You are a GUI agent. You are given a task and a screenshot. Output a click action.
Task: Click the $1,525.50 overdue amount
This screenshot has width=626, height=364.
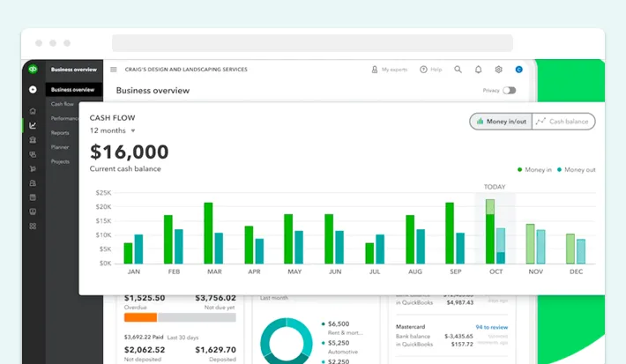click(145, 298)
